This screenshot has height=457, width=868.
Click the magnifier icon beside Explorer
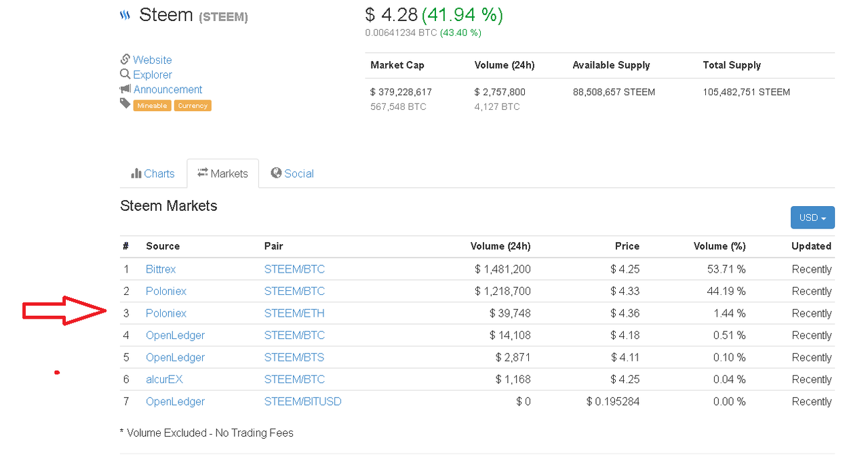click(x=125, y=74)
